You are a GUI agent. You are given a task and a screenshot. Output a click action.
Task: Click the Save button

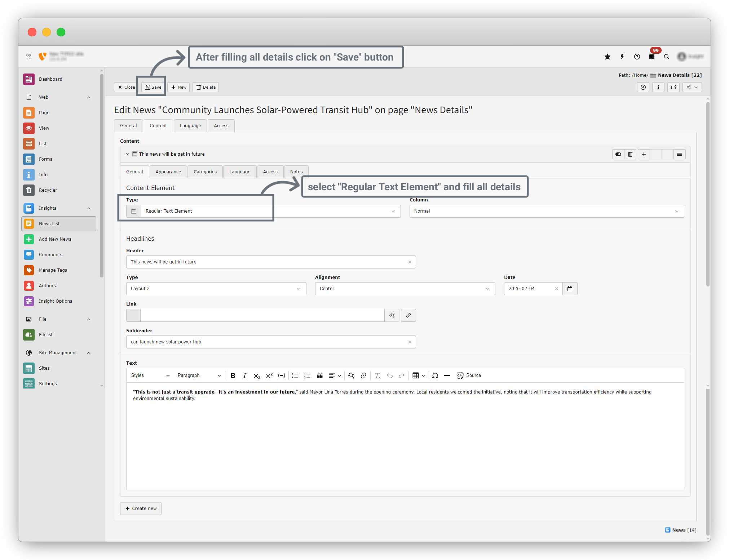coord(153,87)
